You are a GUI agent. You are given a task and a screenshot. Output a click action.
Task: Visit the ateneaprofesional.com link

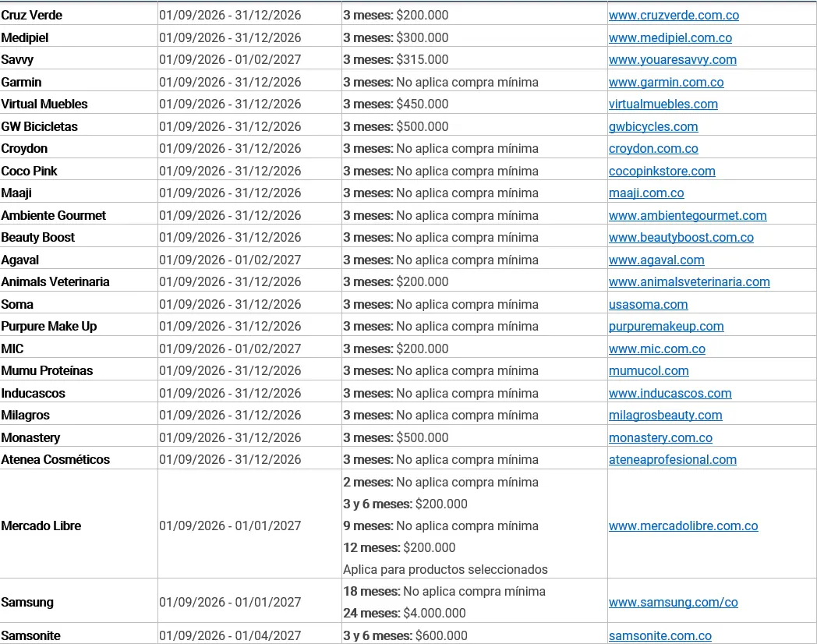click(672, 459)
